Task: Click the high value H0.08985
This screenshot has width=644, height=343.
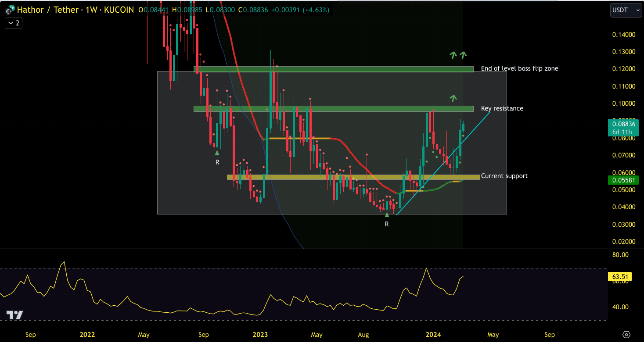Action: pos(187,10)
